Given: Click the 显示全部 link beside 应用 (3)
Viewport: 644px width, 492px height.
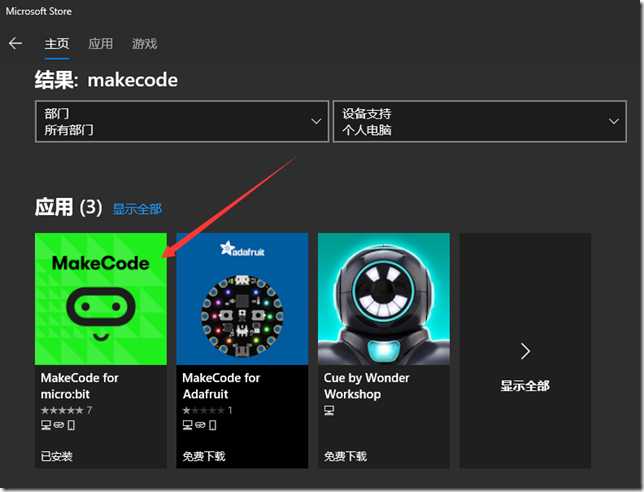Looking at the screenshot, I should pyautogui.click(x=137, y=209).
